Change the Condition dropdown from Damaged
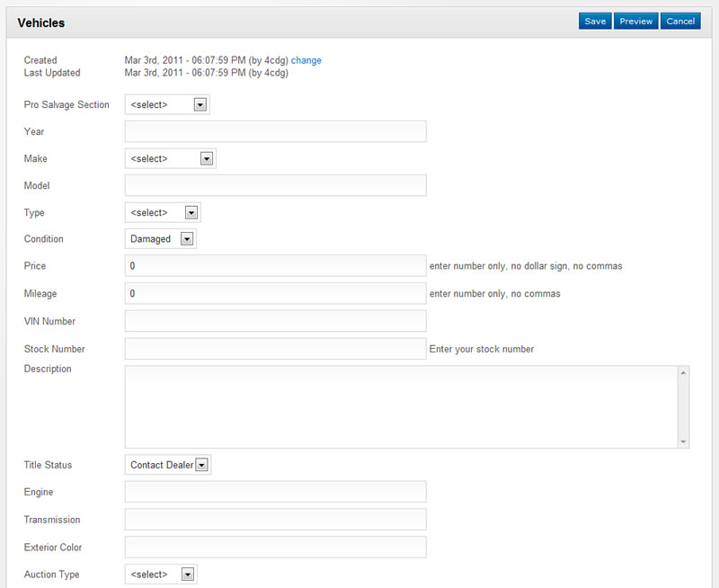 coord(160,239)
